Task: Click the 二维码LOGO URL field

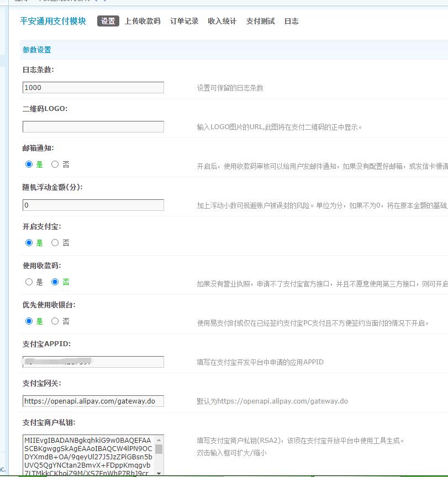Action: point(93,126)
